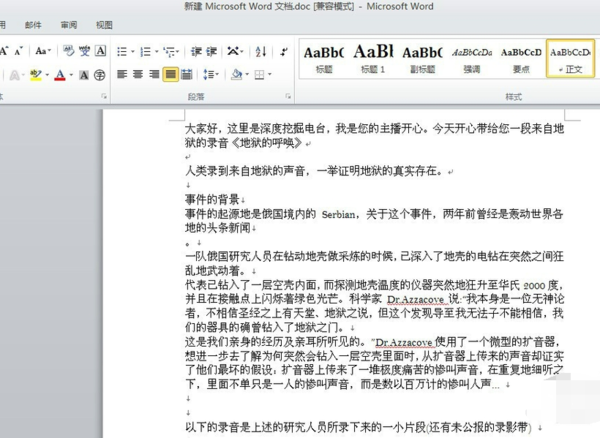The image size is (600, 438).
Task: Click the word Serbian in document
Action: 338,215
